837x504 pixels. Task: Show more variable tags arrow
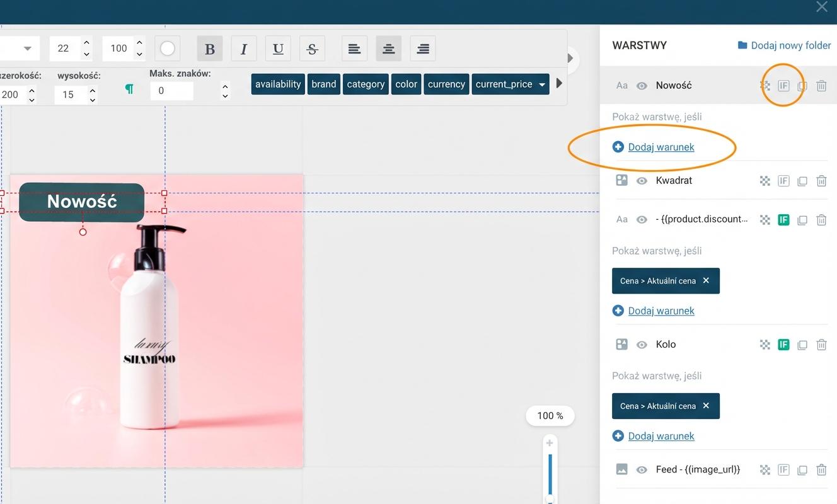tap(559, 83)
